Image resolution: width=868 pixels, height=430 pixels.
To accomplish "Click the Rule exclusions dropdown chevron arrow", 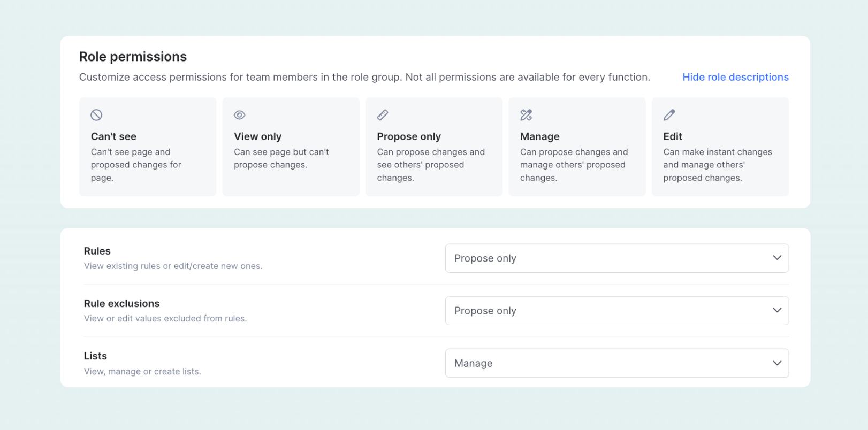I will coord(776,310).
